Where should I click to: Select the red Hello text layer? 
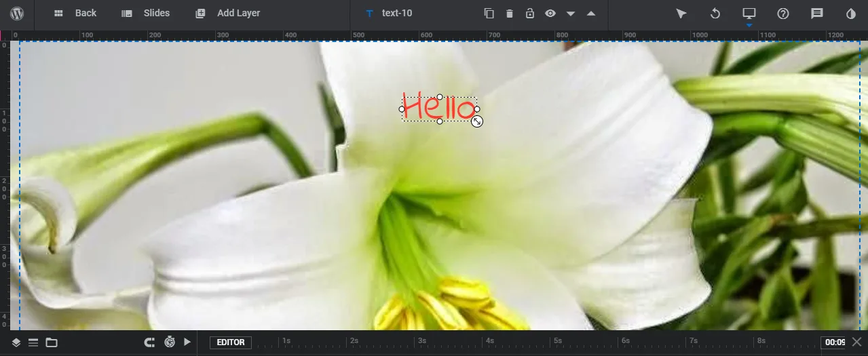pyautogui.click(x=438, y=108)
